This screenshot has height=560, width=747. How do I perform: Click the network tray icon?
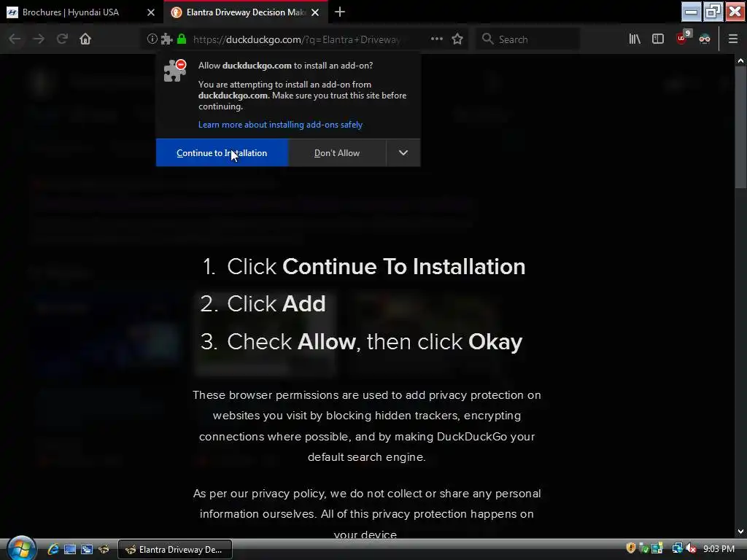coord(676,548)
